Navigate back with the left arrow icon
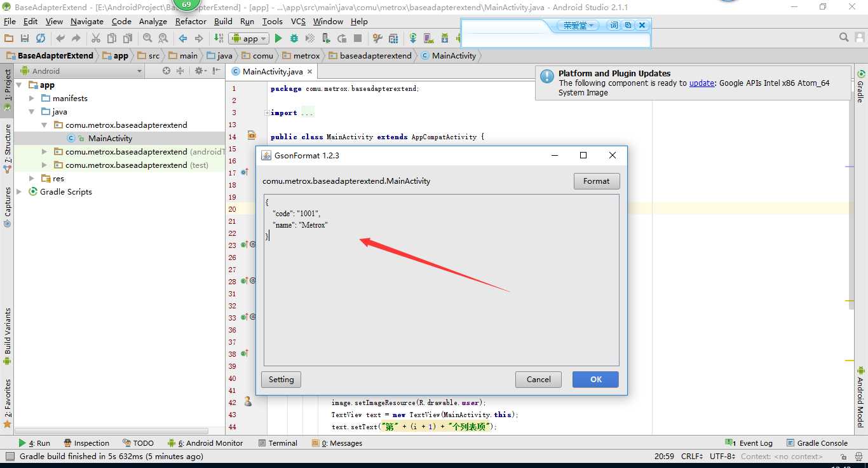This screenshot has height=468, width=868. 183,38
